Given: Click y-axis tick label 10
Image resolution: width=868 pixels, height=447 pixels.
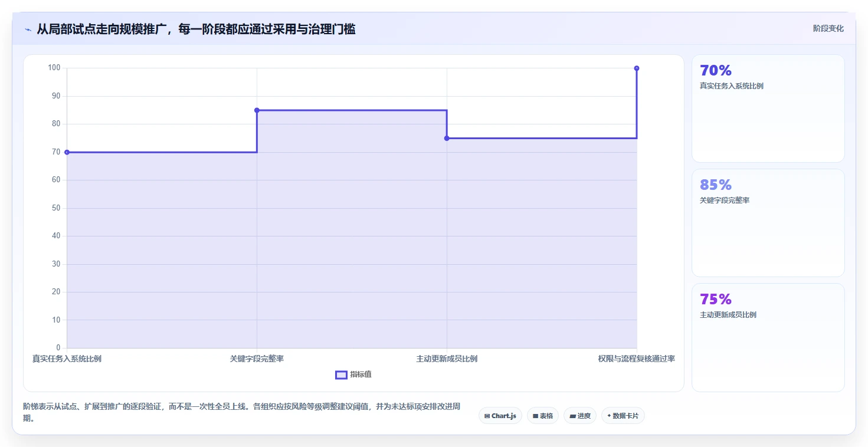Looking at the screenshot, I should click(56, 320).
